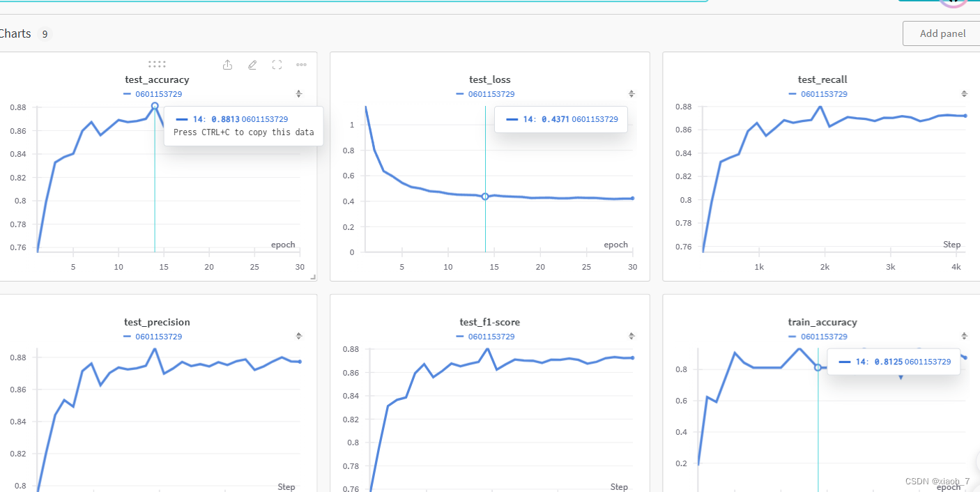Click the Add panel button
Viewport: 980px width, 492px height.
point(942,33)
